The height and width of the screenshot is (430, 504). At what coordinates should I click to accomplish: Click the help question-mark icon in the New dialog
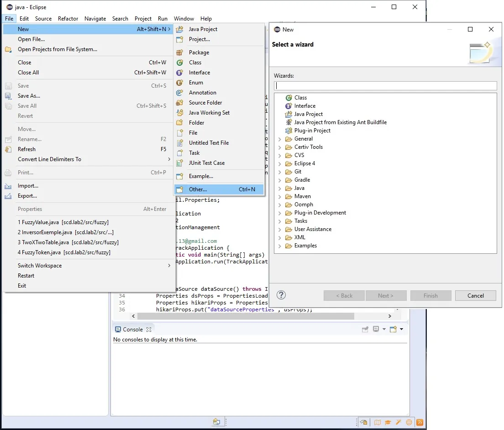coord(281,295)
